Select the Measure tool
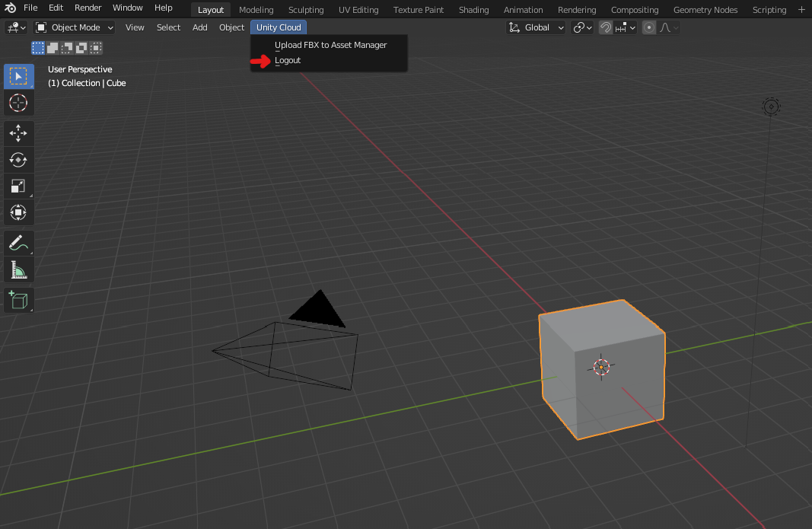The image size is (812, 529). 18,269
